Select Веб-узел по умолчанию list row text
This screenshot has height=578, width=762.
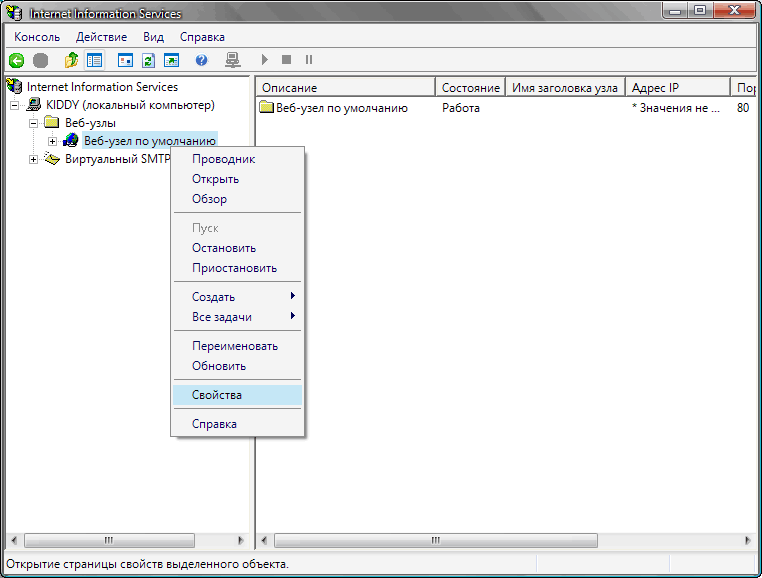tap(342, 107)
